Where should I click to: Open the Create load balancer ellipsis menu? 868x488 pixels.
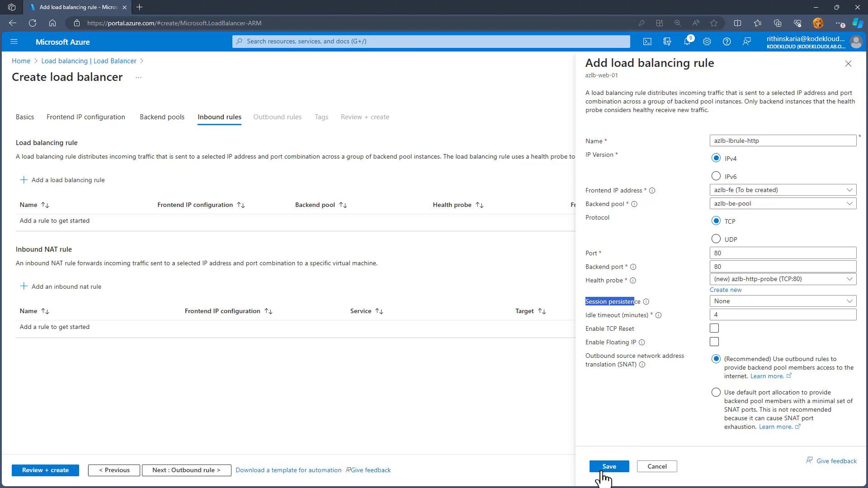138,78
